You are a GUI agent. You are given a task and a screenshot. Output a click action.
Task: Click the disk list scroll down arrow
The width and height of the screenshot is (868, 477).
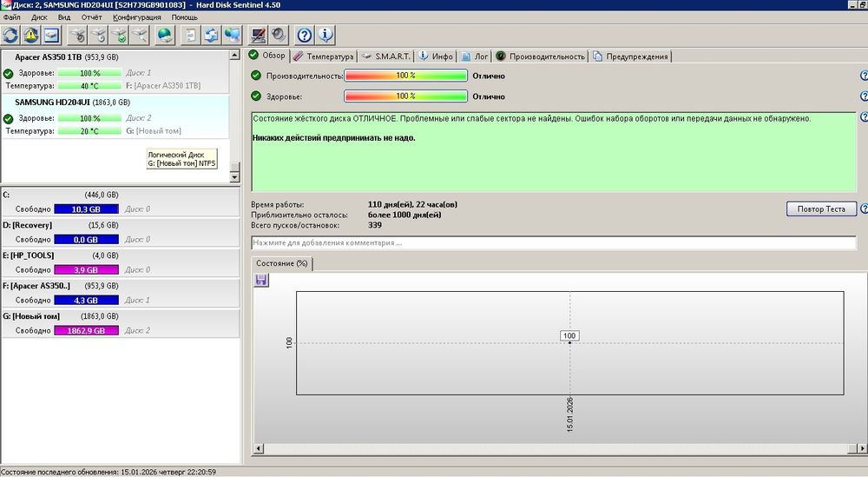(234, 177)
